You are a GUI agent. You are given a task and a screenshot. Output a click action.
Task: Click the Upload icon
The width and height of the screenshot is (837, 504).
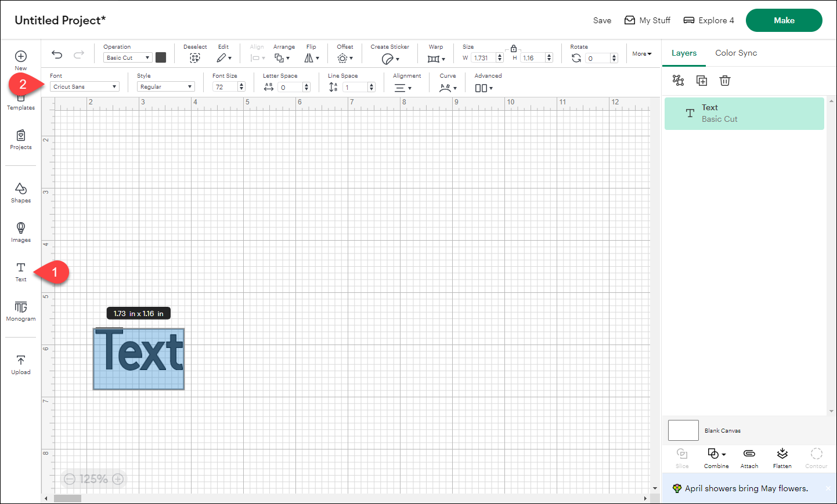tap(20, 364)
